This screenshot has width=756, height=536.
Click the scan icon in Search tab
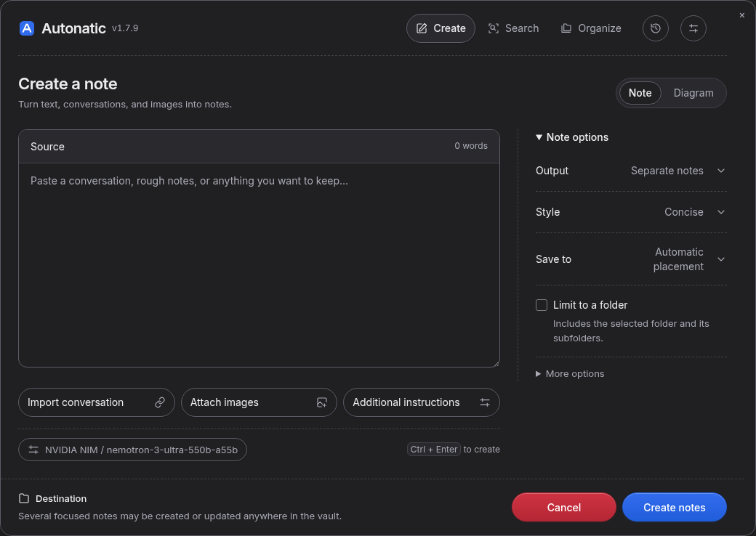(494, 28)
